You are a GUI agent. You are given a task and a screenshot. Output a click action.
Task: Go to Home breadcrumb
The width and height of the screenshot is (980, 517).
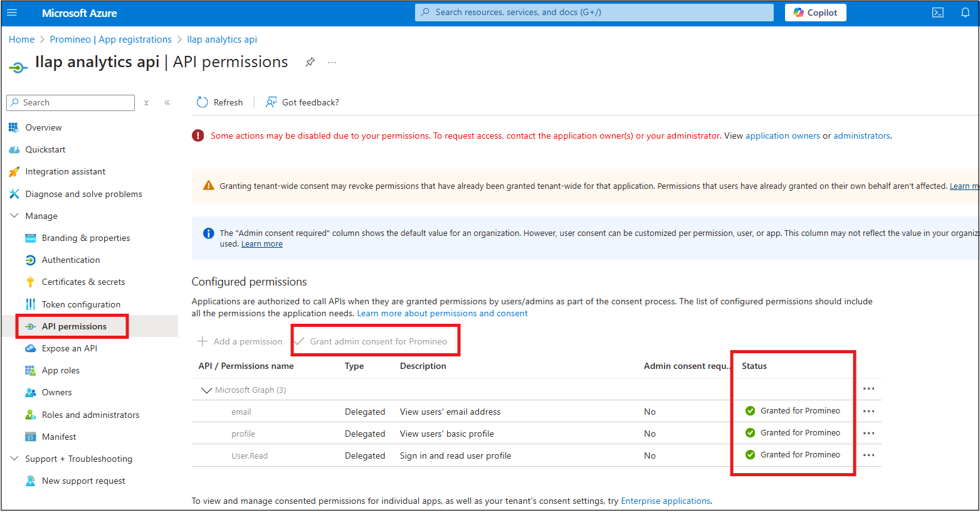(21, 40)
